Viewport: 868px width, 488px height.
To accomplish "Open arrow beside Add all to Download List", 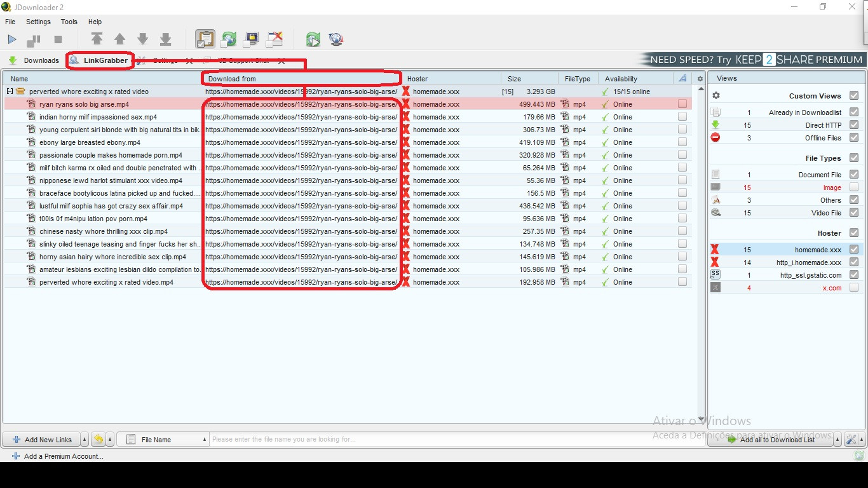I will click(x=838, y=439).
